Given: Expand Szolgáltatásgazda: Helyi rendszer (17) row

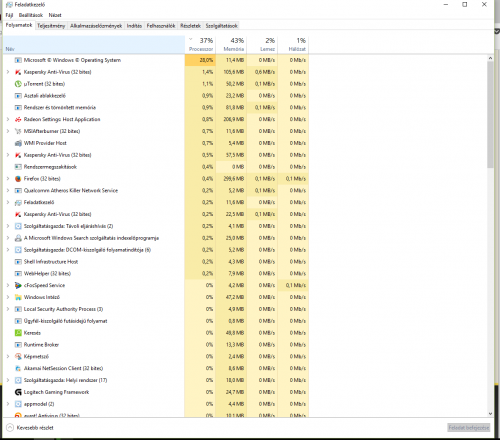Looking at the screenshot, I should coord(8,380).
